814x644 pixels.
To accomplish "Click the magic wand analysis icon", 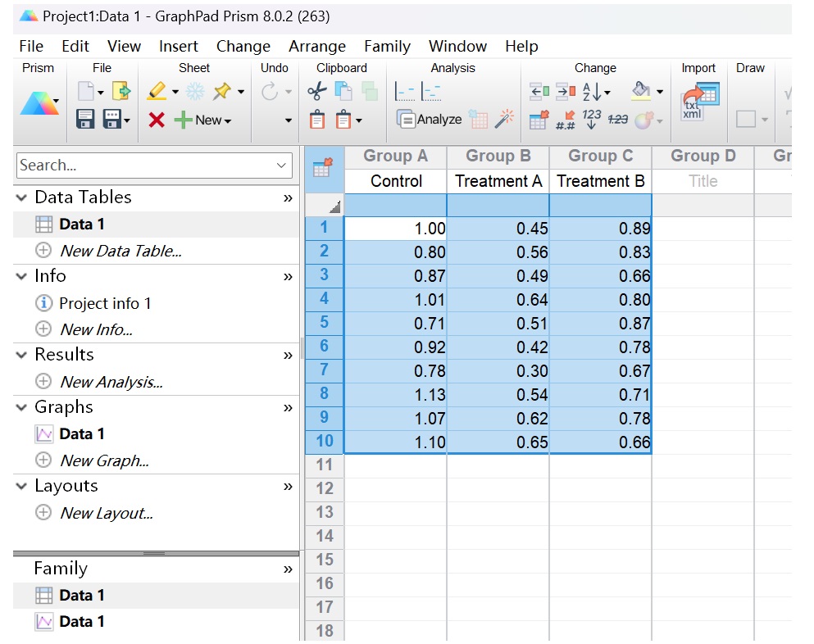I will (x=504, y=120).
